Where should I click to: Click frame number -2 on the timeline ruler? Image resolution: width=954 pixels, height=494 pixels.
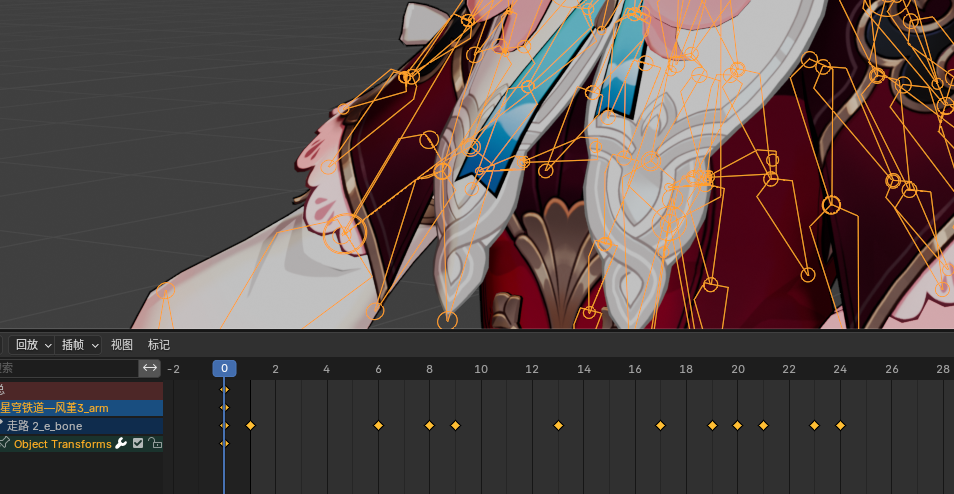click(173, 369)
